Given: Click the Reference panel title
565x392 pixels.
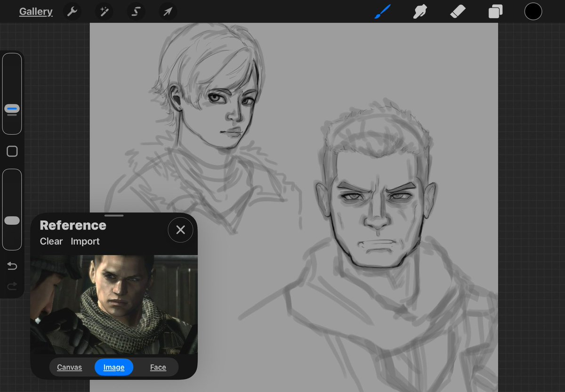Looking at the screenshot, I should [73, 225].
